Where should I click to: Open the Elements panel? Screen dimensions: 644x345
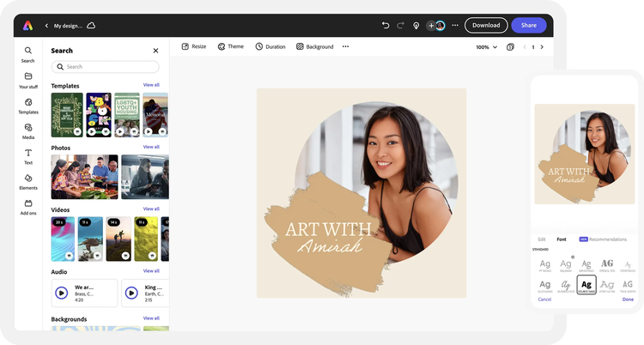(x=28, y=182)
